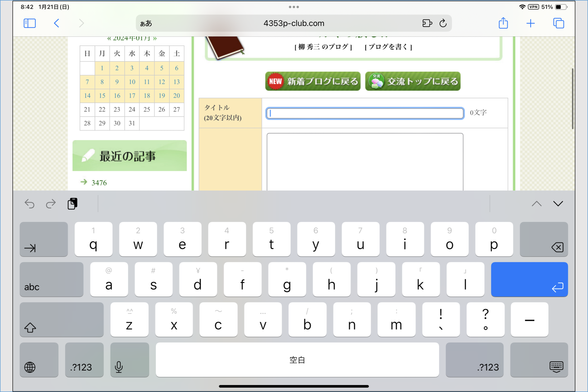
Task: Open the Safari sidebar panel
Action: click(30, 23)
